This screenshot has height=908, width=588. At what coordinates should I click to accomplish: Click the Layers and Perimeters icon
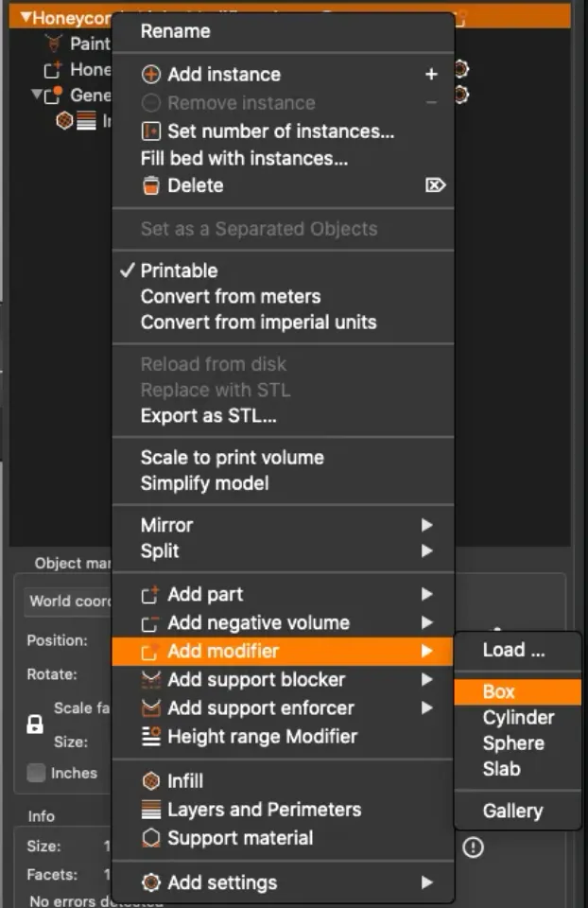[x=150, y=810]
